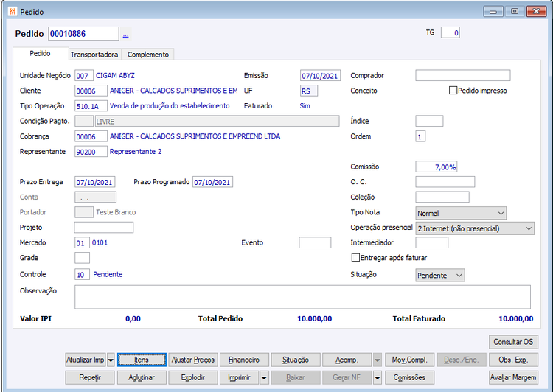The image size is (553, 392).
Task: Open the order lookup ellipsis link
Action: pos(125,35)
